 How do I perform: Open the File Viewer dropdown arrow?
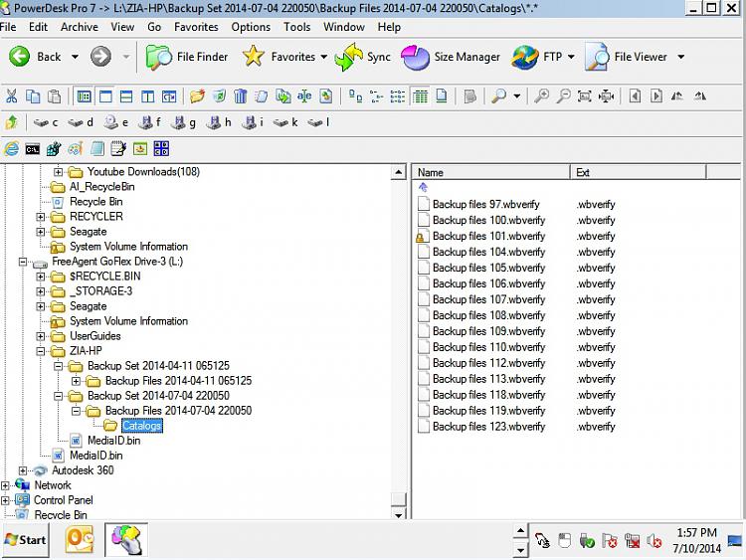tap(680, 57)
